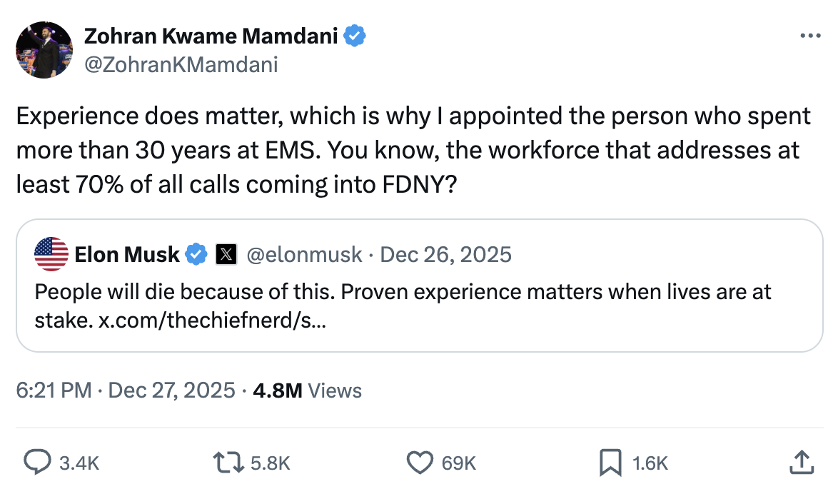Click Elon Musk's flag avatar
This screenshot has width=838, height=504.
coord(51,254)
